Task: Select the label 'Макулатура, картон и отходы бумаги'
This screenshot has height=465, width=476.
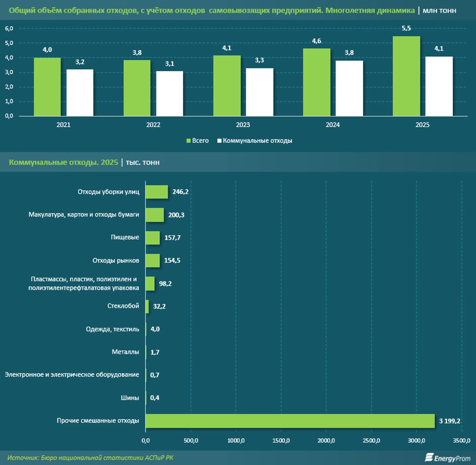Action: [x=84, y=215]
